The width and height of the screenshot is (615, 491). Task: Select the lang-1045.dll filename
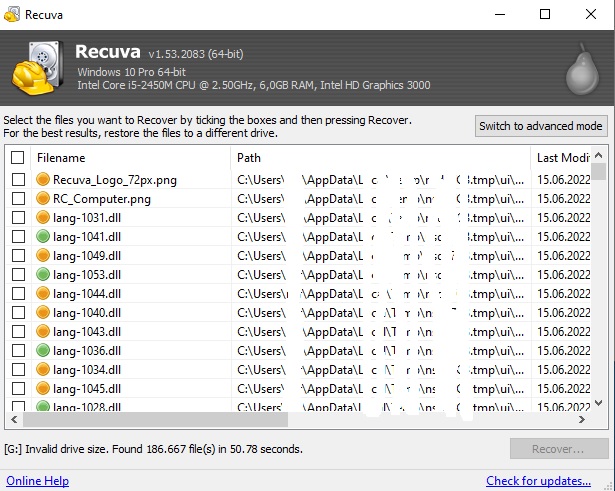pos(87,389)
